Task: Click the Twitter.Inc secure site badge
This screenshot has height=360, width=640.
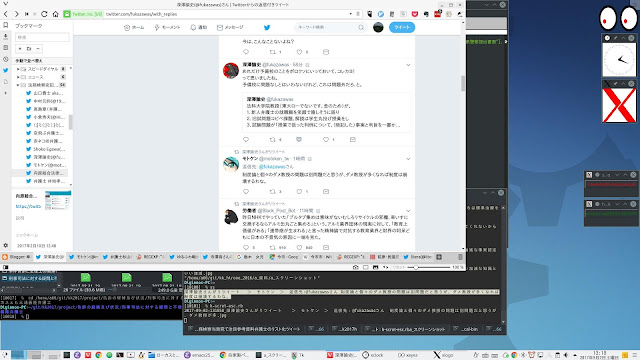Action: [84, 14]
